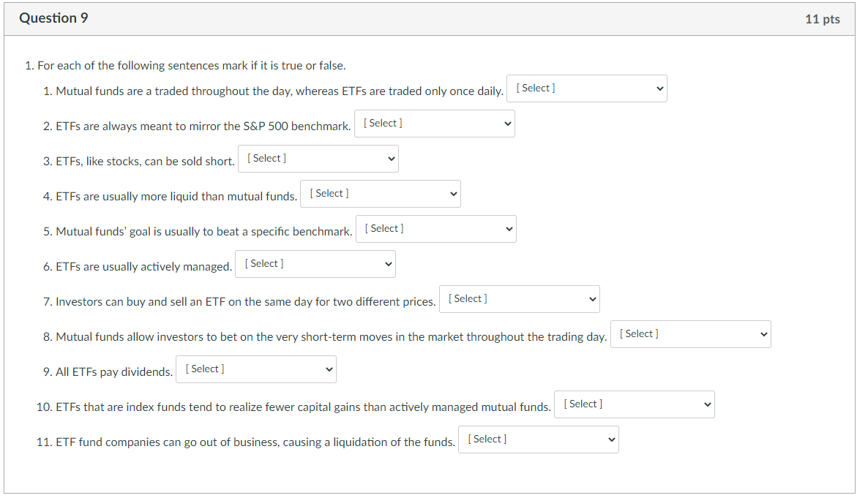Click sentence 'All ETFs pay dividends.'

pos(114,371)
